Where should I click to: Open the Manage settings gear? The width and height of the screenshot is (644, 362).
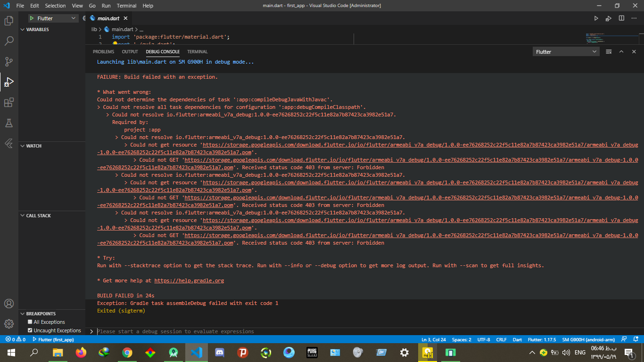tap(9, 324)
